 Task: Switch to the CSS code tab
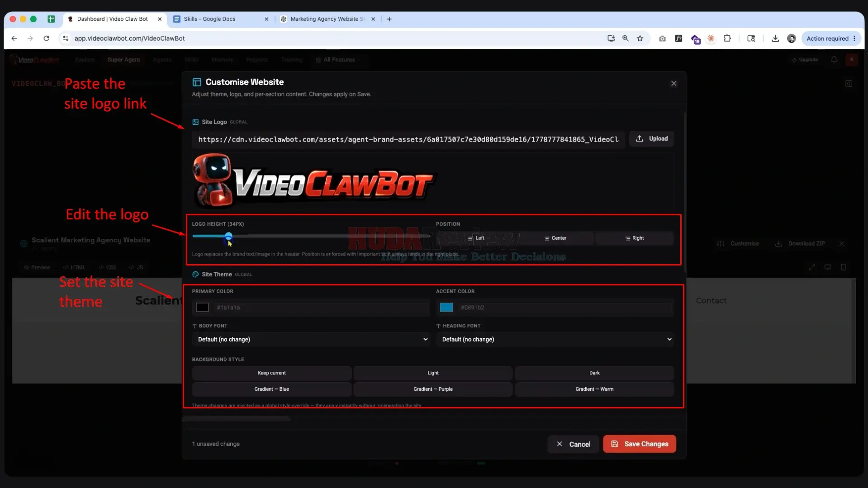pyautogui.click(x=107, y=267)
